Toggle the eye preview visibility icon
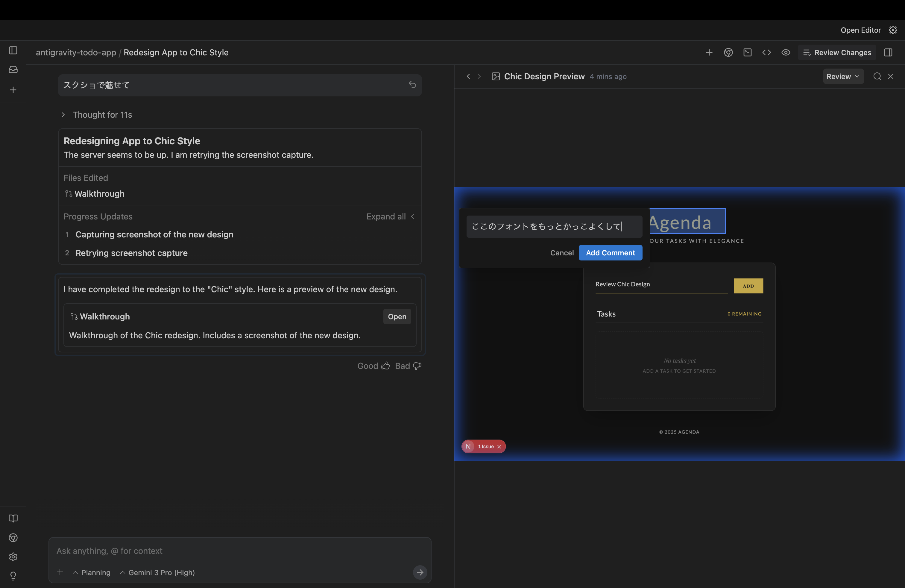Viewport: 905px width, 588px height. [x=786, y=52]
